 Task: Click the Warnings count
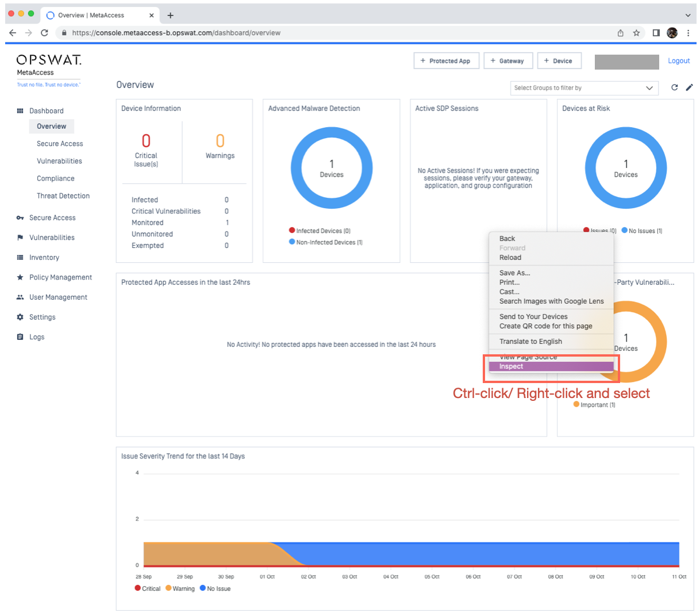(220, 141)
